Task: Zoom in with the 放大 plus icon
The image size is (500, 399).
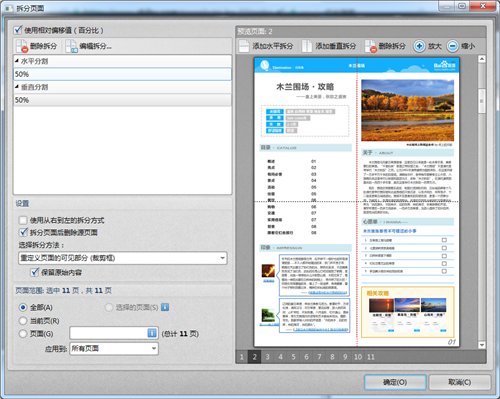Action: click(x=419, y=46)
